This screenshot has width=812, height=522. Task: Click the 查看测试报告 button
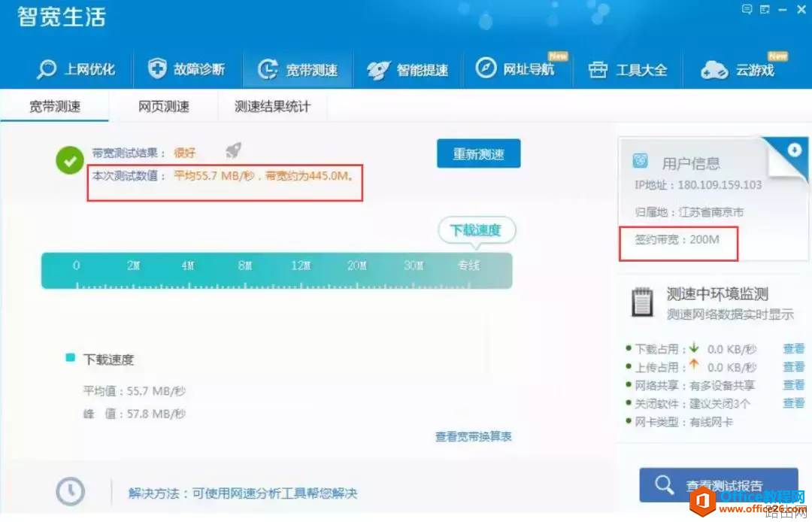click(x=719, y=484)
